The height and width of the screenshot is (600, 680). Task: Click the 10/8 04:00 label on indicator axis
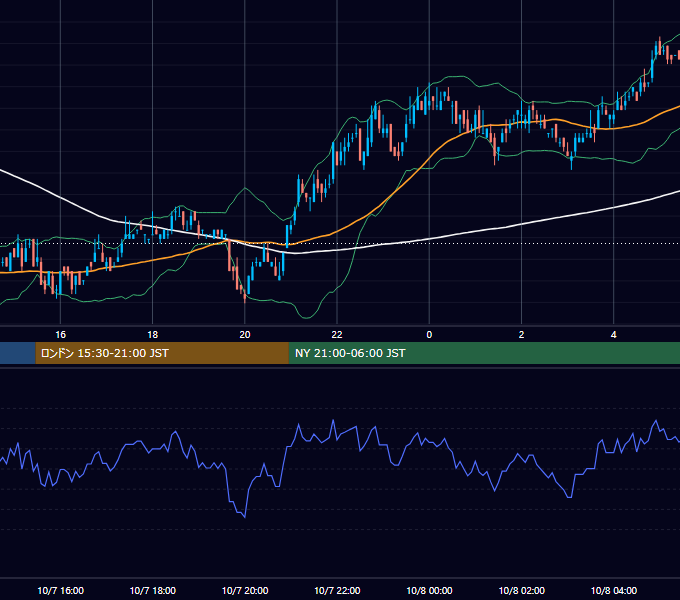614,590
